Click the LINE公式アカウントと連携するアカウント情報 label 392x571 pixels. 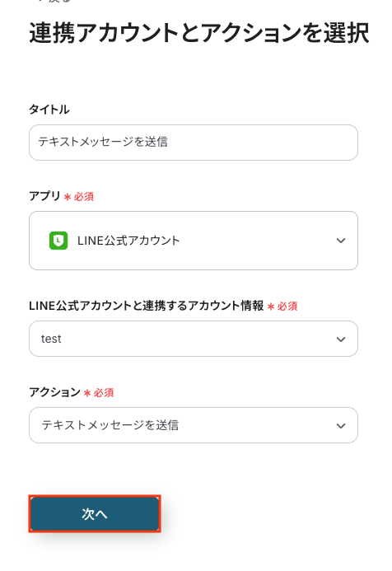coord(147,306)
